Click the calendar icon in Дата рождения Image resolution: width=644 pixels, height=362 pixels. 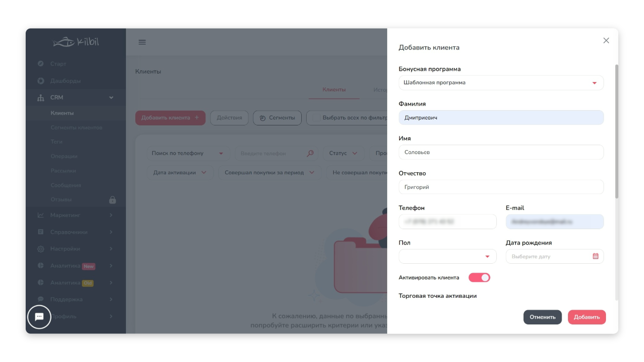pos(596,256)
